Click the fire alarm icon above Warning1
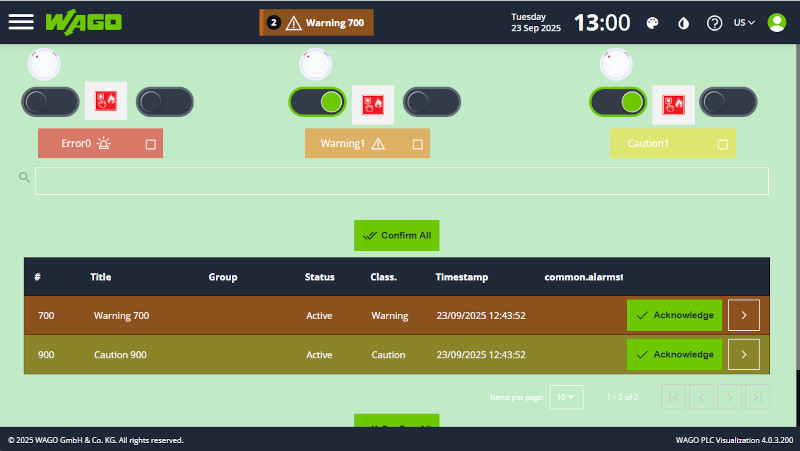 [x=373, y=102]
